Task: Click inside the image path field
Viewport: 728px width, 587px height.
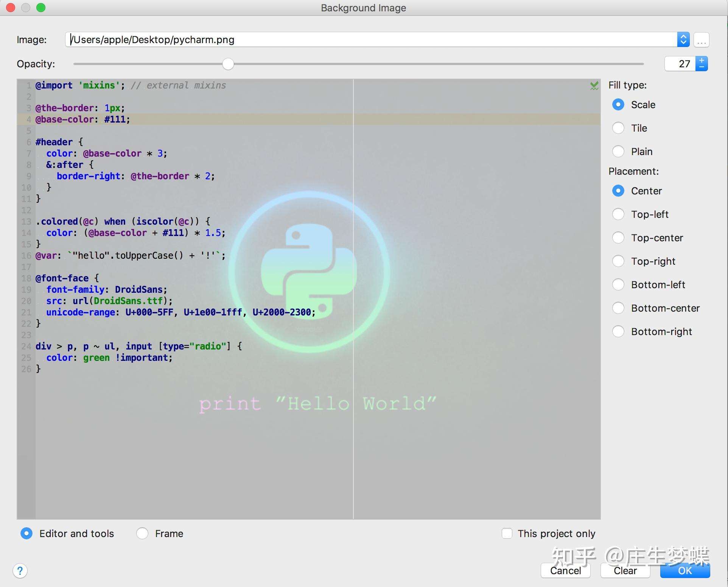Action: (371, 40)
